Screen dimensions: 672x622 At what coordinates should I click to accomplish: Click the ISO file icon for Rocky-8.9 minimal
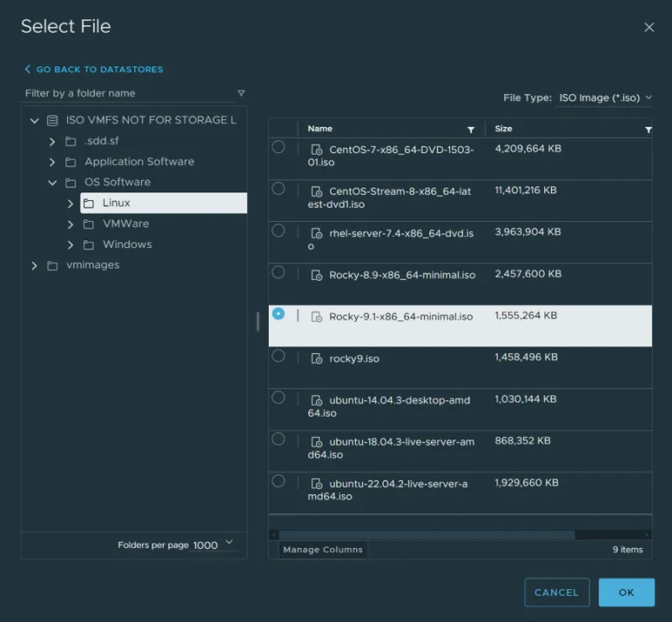[x=317, y=275]
